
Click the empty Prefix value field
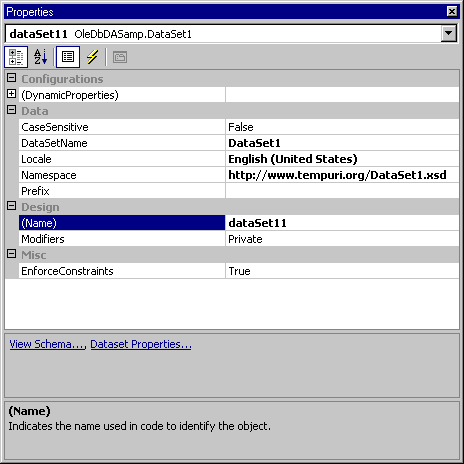[342, 191]
